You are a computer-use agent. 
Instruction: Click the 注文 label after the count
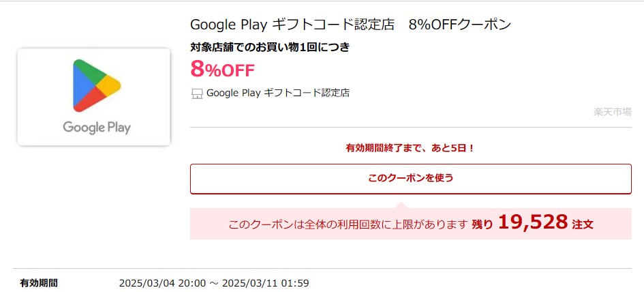(583, 224)
